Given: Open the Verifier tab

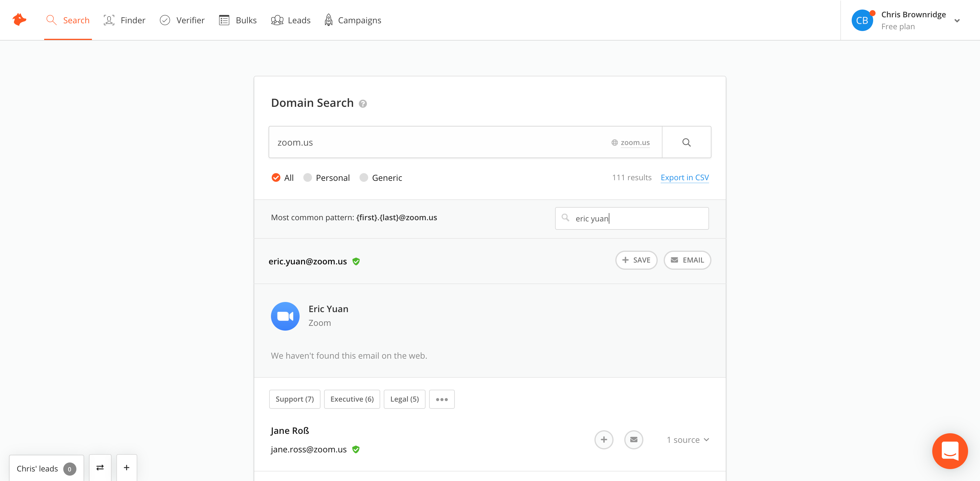Looking at the screenshot, I should [x=182, y=20].
